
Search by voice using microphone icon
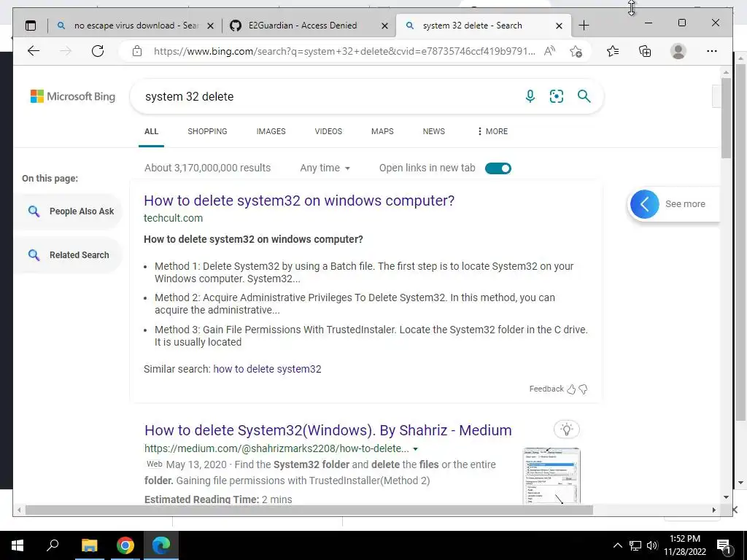[x=530, y=96]
